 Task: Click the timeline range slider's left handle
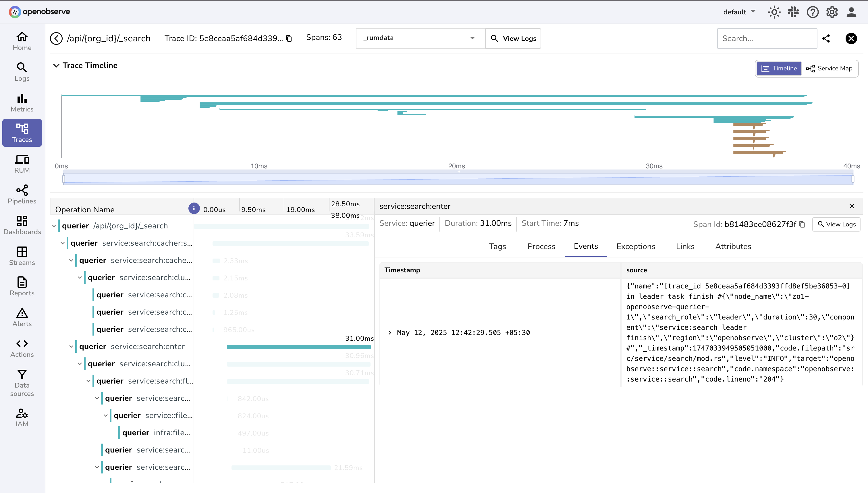(x=63, y=179)
